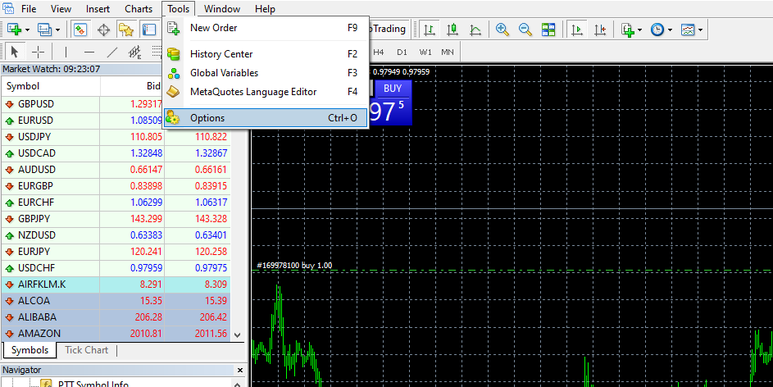The width and height of the screenshot is (773, 387).
Task: Click the blue BUY button
Action: click(x=392, y=89)
